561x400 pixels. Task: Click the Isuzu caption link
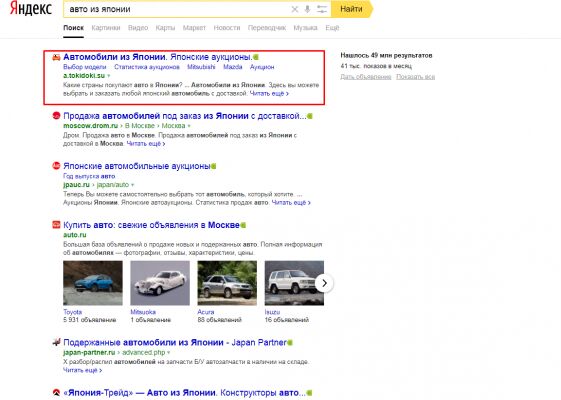(272, 312)
